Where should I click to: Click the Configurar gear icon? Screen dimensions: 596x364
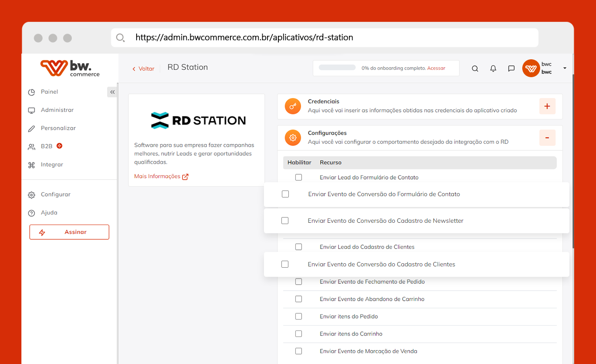pos(31,195)
